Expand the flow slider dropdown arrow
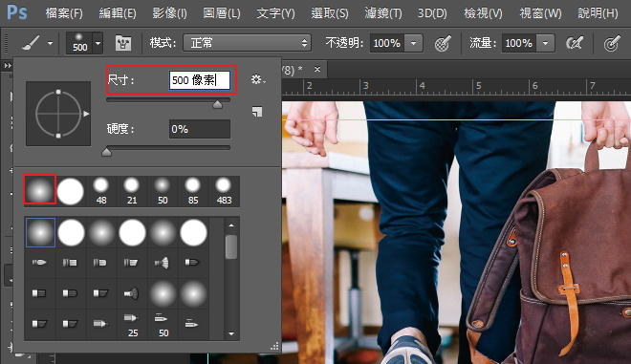This screenshot has height=364, width=631. pyautogui.click(x=545, y=43)
